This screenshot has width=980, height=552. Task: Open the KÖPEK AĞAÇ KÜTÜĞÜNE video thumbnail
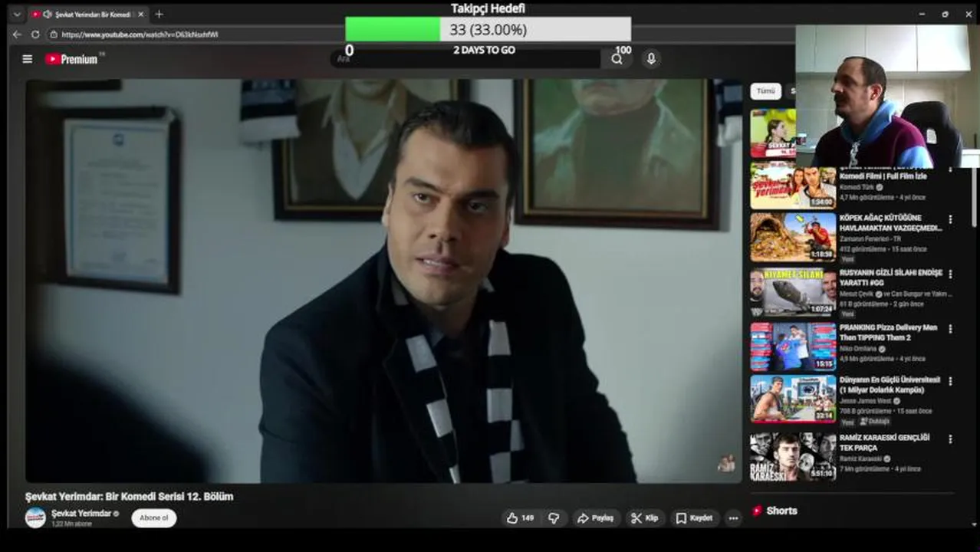[x=793, y=238]
